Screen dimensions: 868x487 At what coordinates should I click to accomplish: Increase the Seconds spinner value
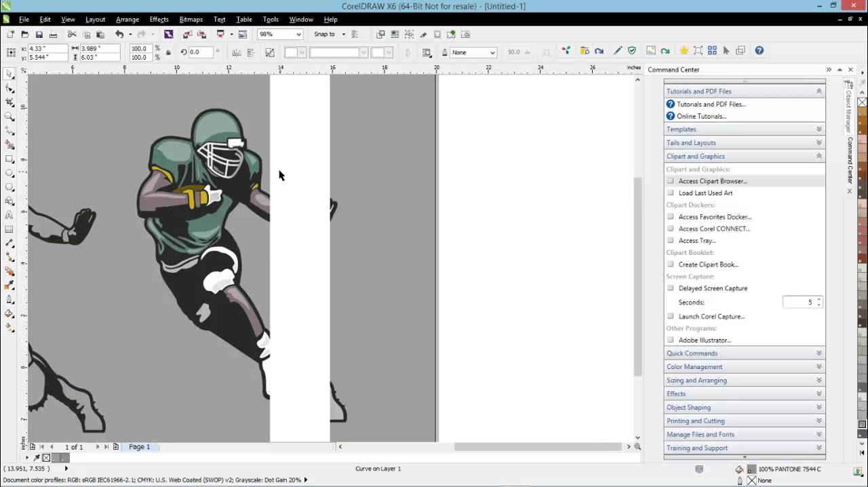(x=818, y=299)
